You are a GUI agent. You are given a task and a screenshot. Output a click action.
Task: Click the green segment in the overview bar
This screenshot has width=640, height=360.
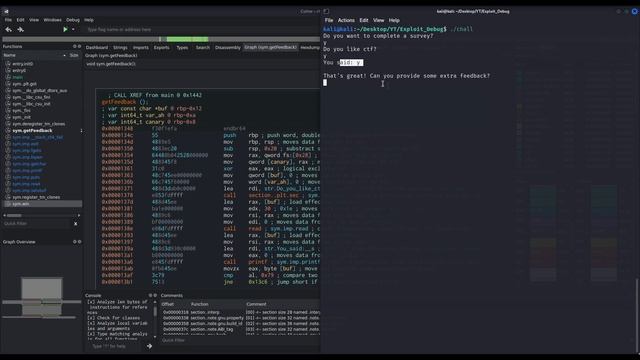pyautogui.click(x=188, y=39)
